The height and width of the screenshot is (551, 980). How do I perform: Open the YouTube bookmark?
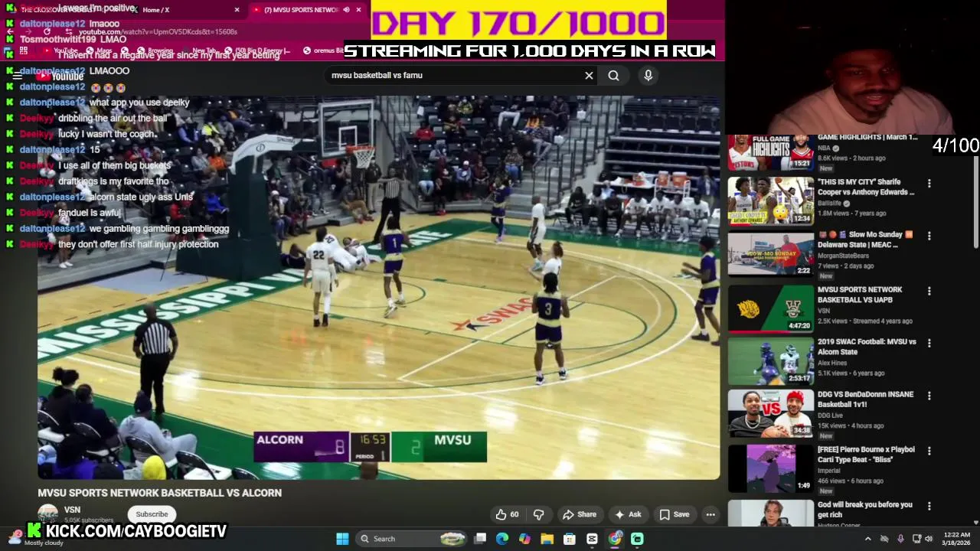tap(60, 51)
